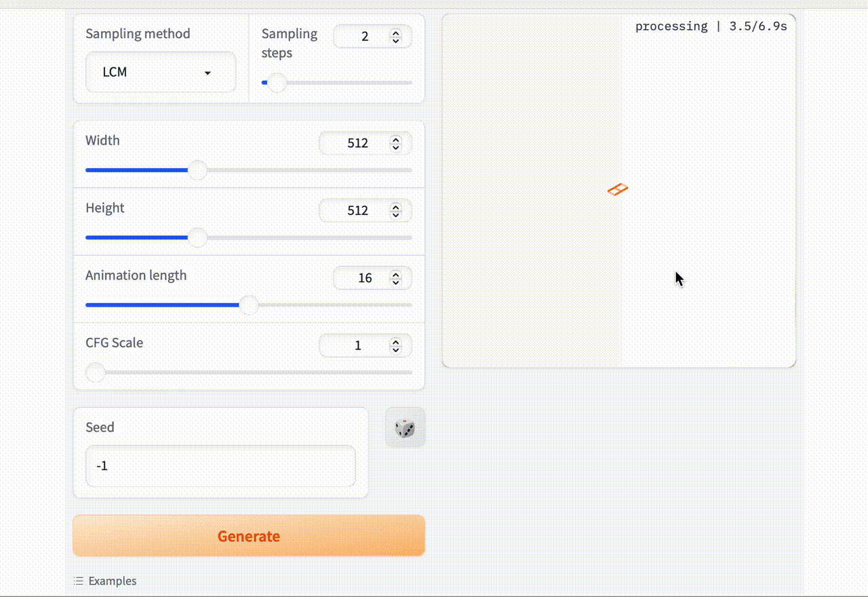This screenshot has width=868, height=597.
Task: Click the Sampling steps slider handle
Action: 276,83
